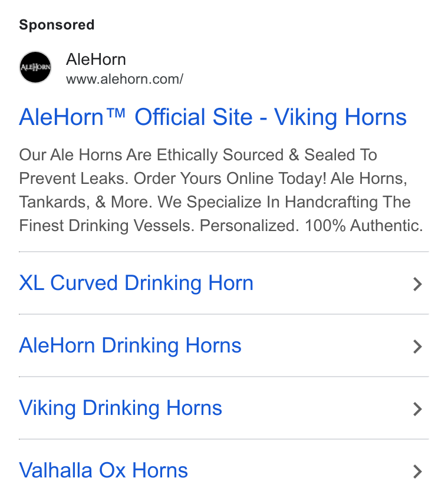Click the 'Tankards, & More.' text
The height and width of the screenshot is (501, 448).
click(x=86, y=202)
